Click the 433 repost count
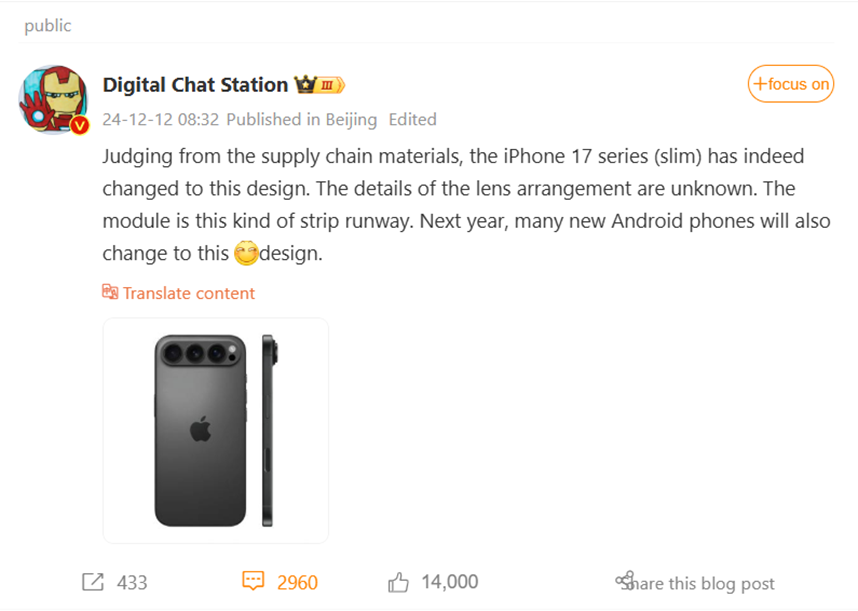This screenshot has width=858, height=611. 132,581
